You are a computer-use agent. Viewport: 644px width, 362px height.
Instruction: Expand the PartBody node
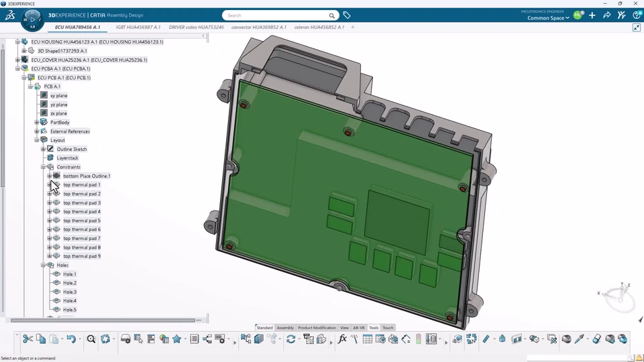tap(36, 122)
